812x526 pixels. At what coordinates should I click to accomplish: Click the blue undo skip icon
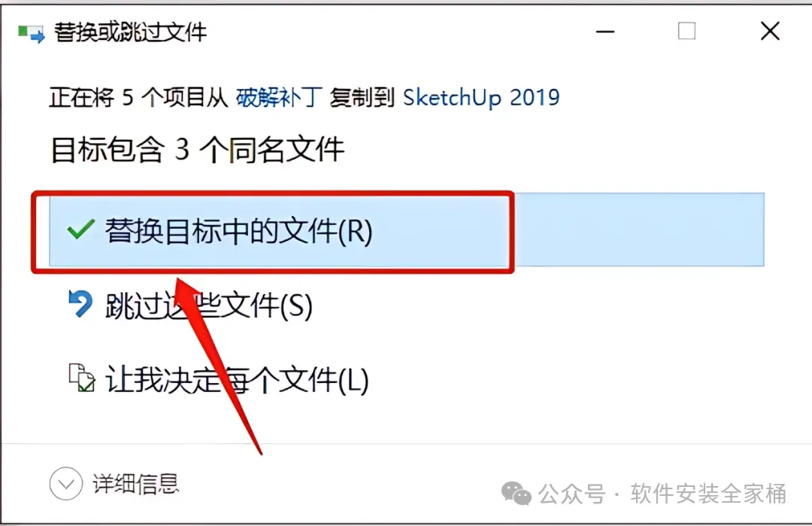click(80, 304)
